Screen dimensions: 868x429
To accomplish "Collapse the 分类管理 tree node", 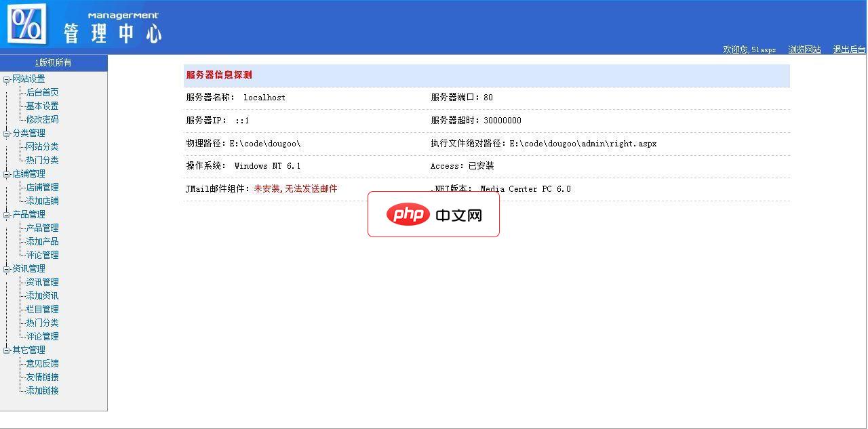I will (5, 133).
